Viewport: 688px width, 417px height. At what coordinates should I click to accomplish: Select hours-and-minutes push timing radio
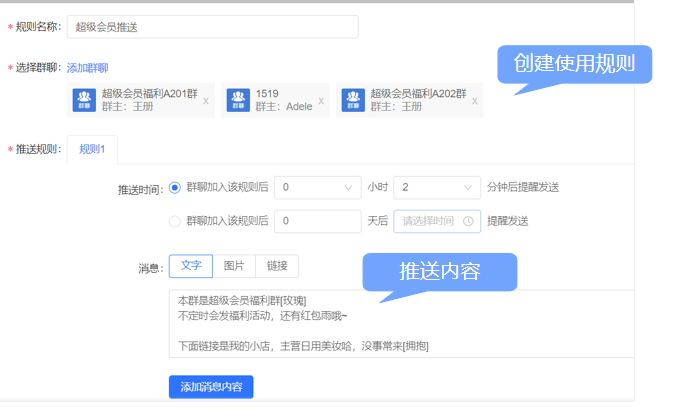(x=175, y=187)
